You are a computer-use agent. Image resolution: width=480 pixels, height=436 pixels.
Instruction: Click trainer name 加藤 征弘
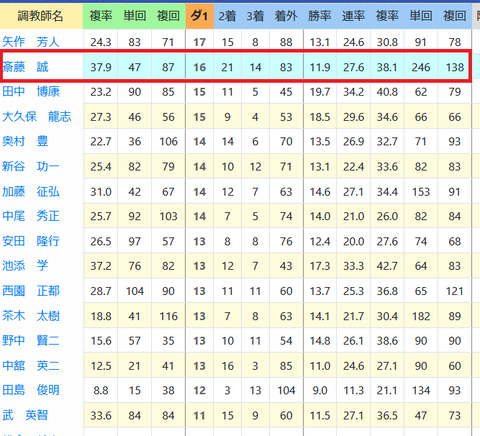pos(31,192)
